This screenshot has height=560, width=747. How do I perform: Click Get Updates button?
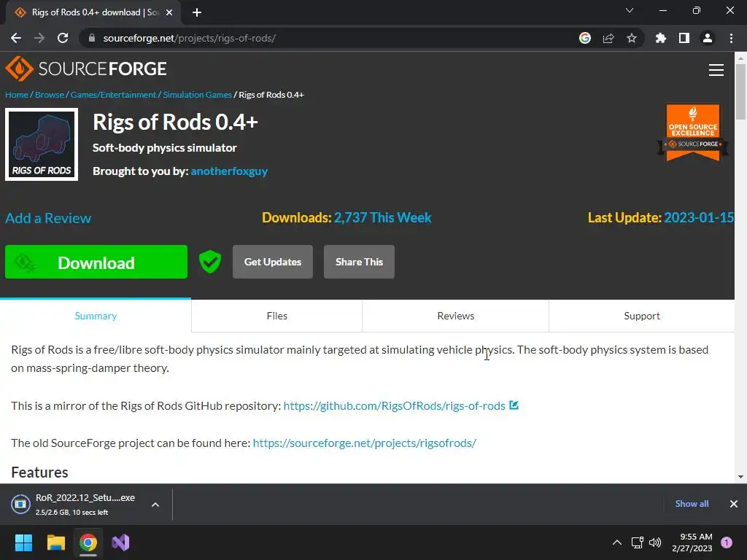[273, 262]
